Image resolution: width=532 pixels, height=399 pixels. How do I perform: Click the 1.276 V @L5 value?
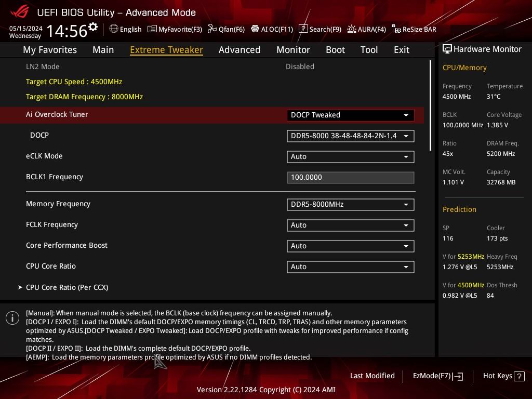pos(460,267)
